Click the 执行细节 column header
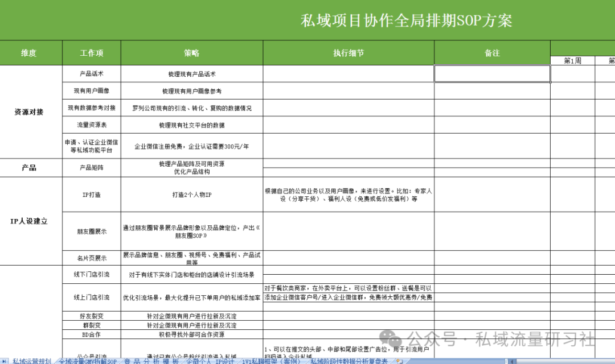Viewport: 615px width, 364px height. 348,53
